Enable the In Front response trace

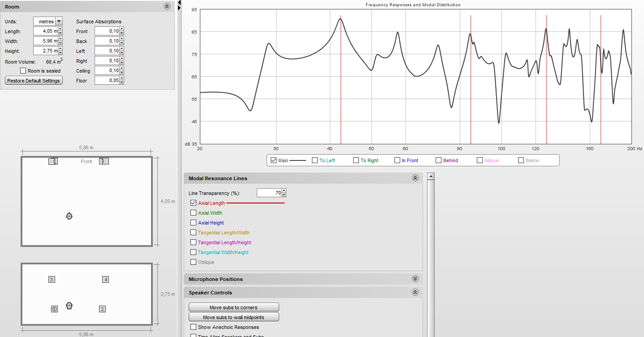[x=398, y=160]
